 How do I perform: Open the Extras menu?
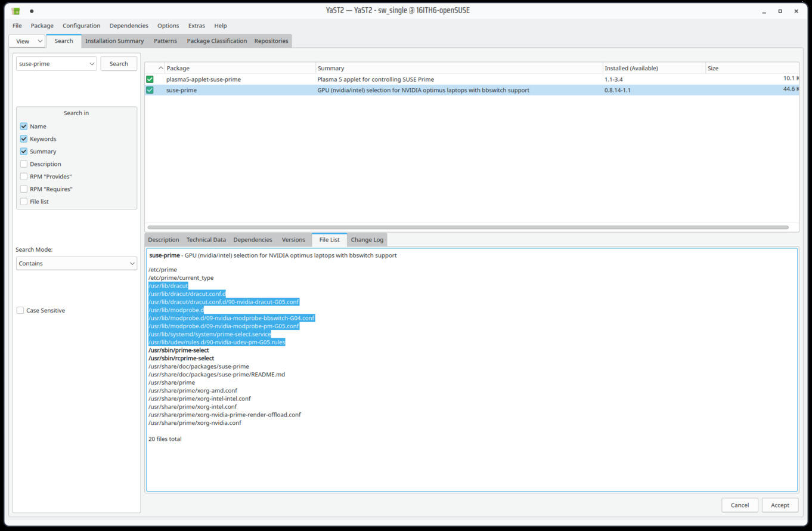(196, 26)
